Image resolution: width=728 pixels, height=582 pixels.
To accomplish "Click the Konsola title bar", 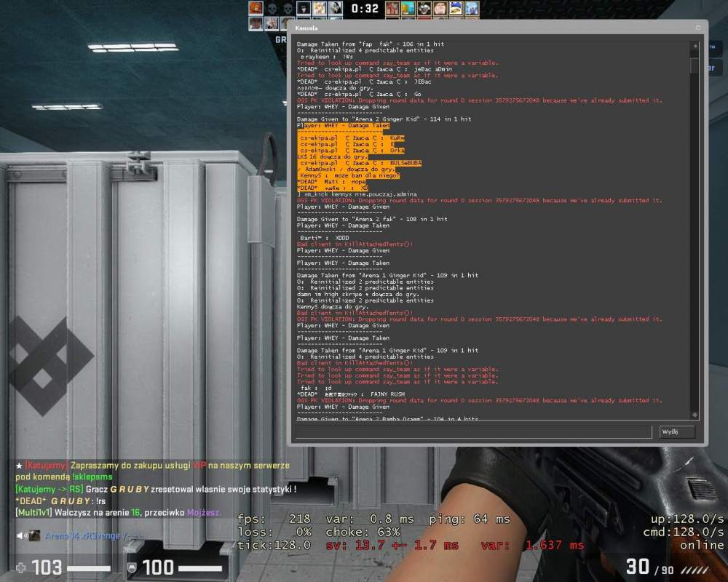I will pyautogui.click(x=497, y=28).
